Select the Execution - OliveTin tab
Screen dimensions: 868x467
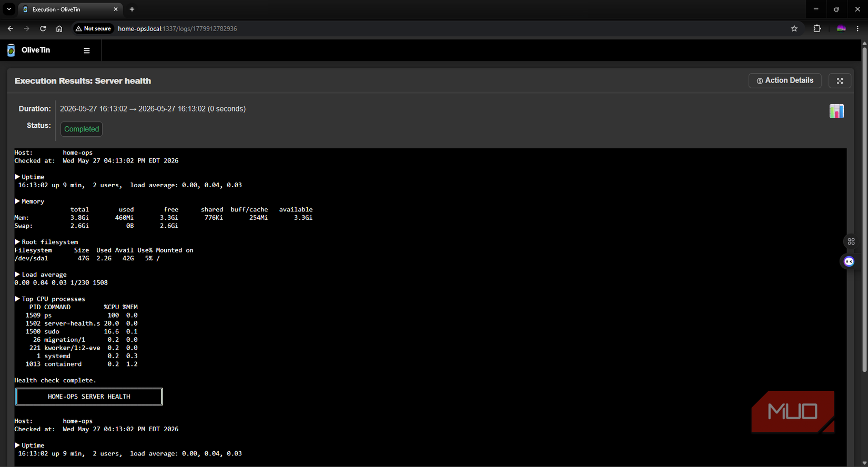pyautogui.click(x=70, y=9)
